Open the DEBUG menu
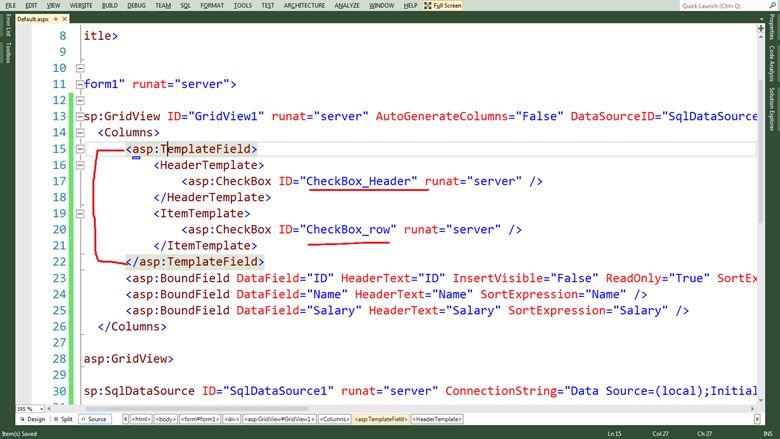This screenshot has width=780, height=439. (136, 5)
